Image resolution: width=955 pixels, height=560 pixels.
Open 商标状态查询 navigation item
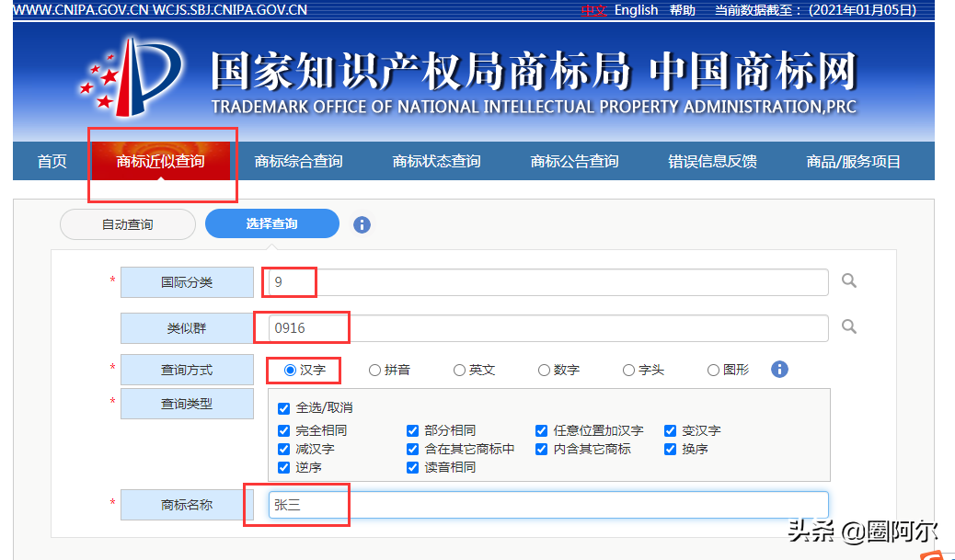[437, 161]
